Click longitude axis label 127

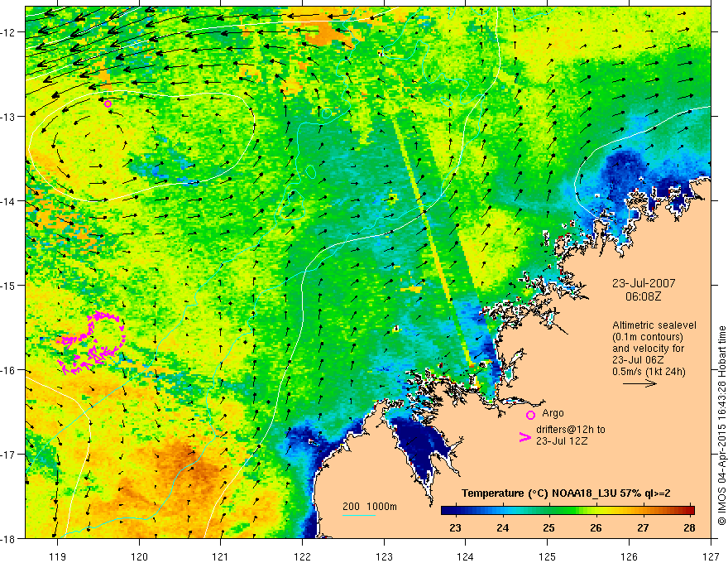pos(711,556)
